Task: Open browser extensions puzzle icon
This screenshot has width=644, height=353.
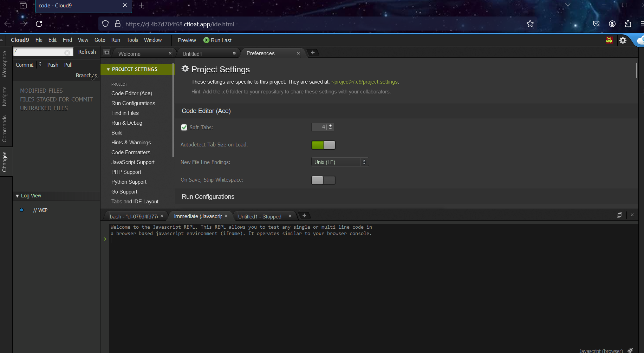Action: [628, 24]
